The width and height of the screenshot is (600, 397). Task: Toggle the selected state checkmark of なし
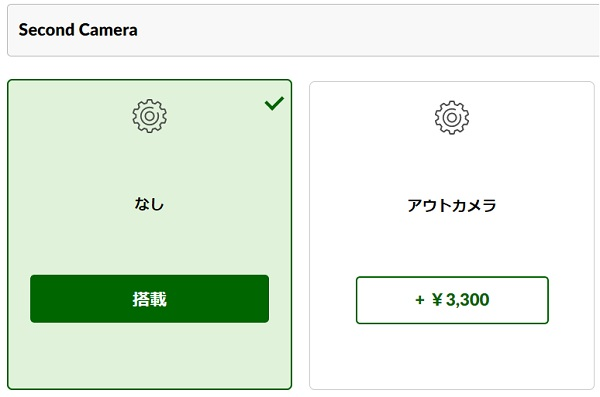pyautogui.click(x=274, y=103)
